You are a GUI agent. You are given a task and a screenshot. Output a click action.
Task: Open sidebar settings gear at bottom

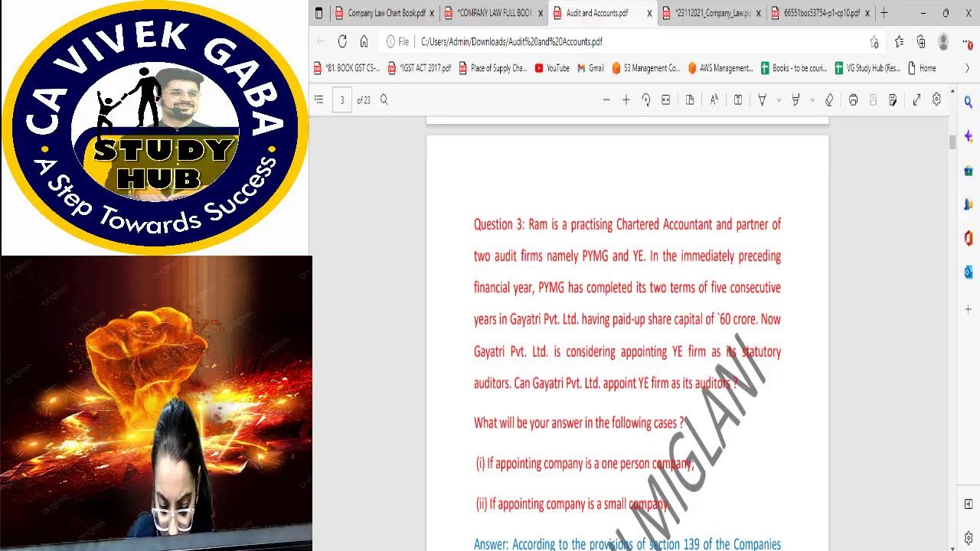point(969,537)
